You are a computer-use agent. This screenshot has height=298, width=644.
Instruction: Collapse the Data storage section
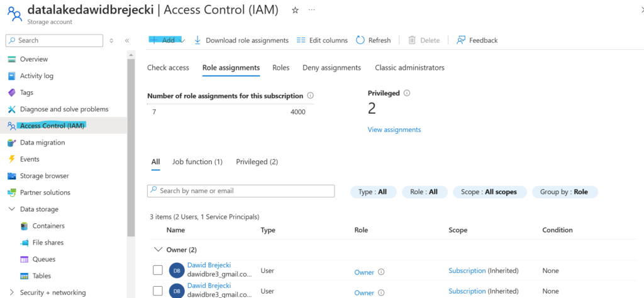(12, 209)
